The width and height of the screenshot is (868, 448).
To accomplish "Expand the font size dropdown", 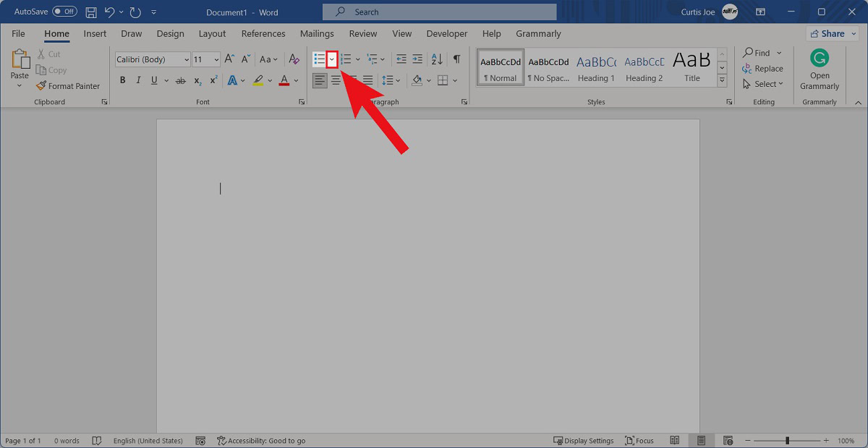I will pyautogui.click(x=216, y=60).
